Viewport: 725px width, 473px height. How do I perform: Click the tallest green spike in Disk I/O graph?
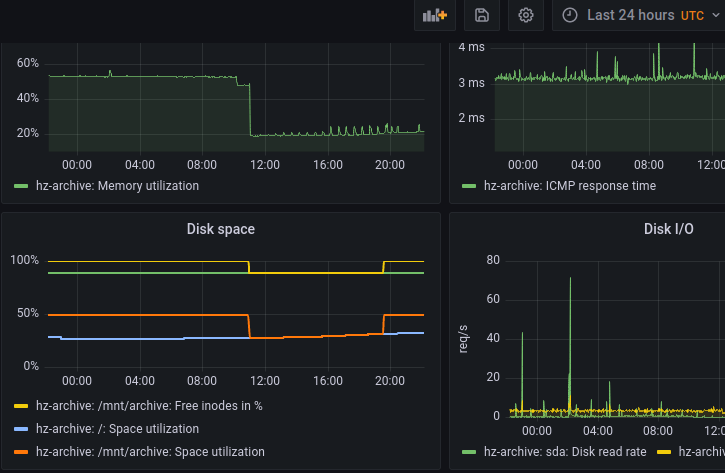point(570,279)
